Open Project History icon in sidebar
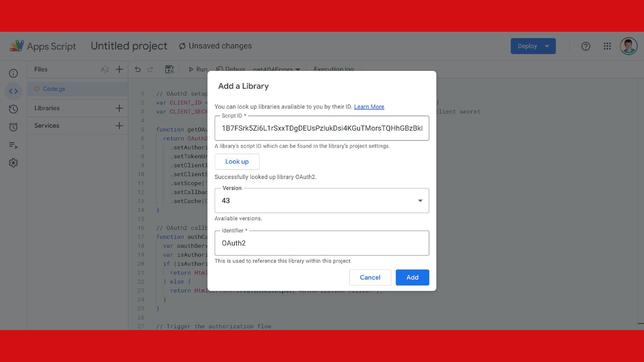This screenshot has width=644, height=362. click(13, 109)
